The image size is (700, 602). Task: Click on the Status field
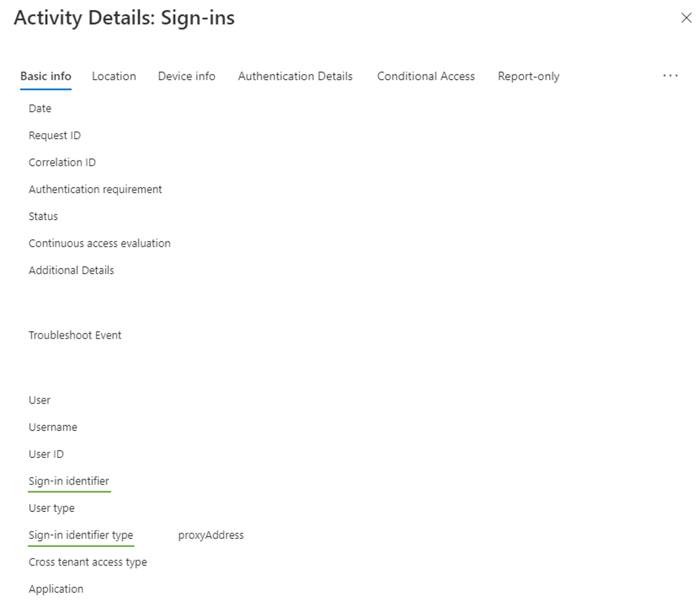click(x=42, y=216)
